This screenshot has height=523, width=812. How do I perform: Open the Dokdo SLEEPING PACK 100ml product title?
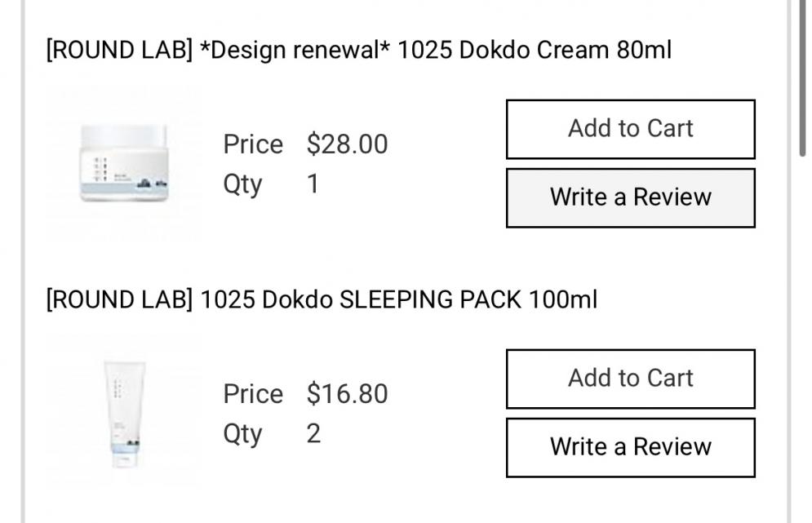(398, 299)
